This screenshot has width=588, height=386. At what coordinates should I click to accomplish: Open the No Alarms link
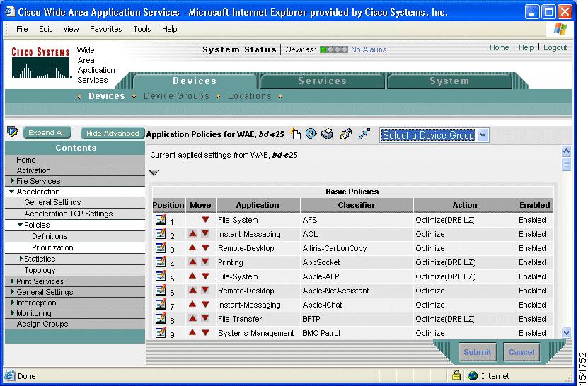369,49
